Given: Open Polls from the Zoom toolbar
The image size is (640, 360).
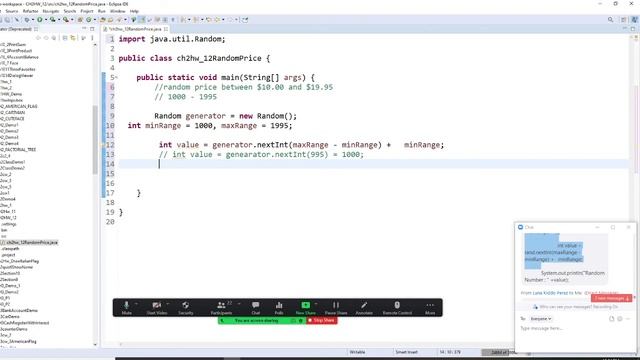Looking at the screenshot, I should [x=279, y=308].
